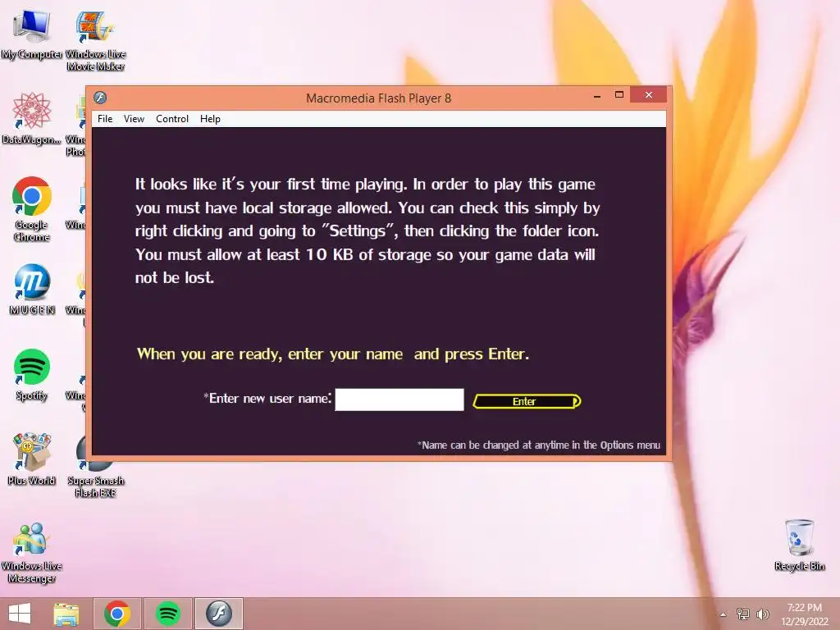Open the View menu in Flash Player

click(x=134, y=119)
